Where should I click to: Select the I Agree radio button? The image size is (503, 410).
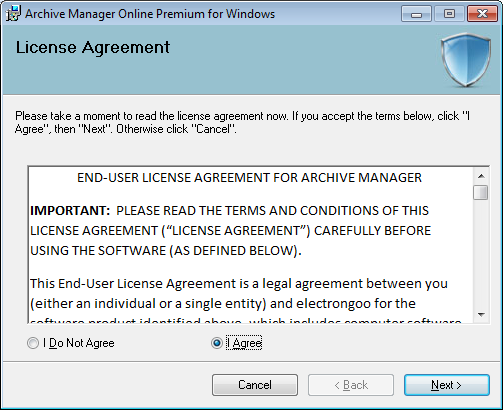coord(217,343)
